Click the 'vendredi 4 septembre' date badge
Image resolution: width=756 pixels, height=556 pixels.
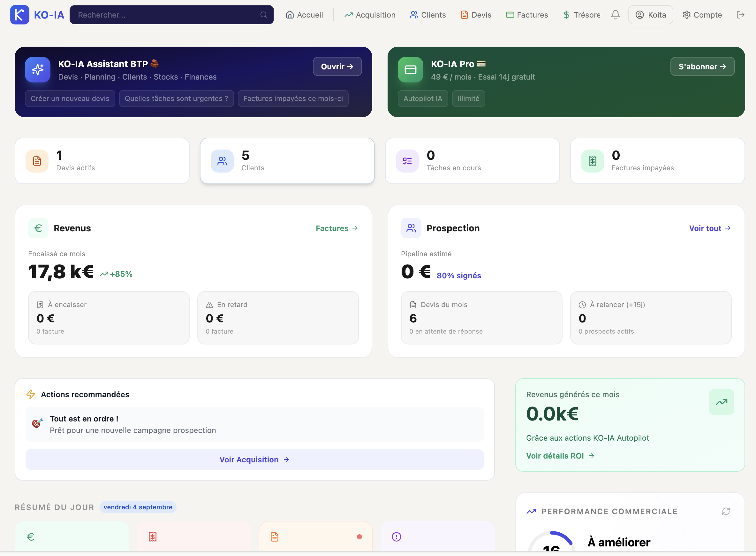[x=138, y=507]
